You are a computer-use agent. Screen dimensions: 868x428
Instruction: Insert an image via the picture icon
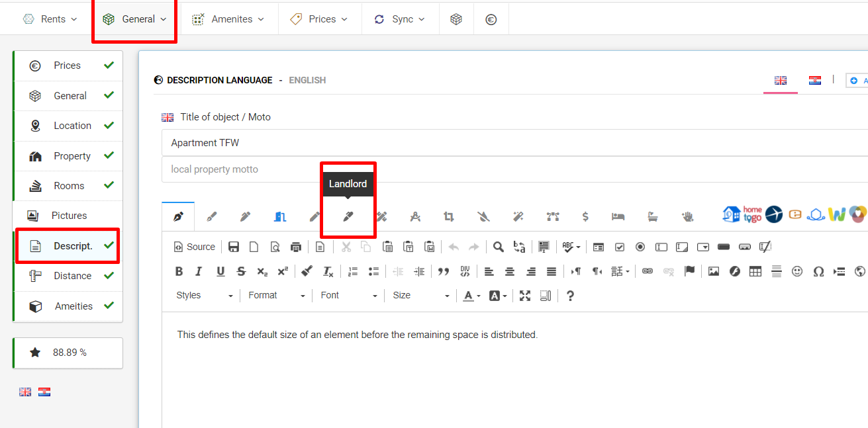coord(713,271)
